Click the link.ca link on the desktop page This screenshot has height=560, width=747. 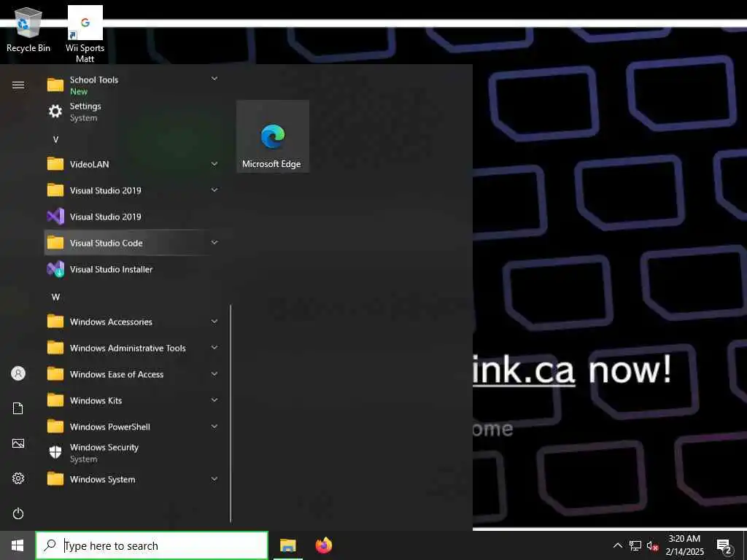(x=524, y=370)
